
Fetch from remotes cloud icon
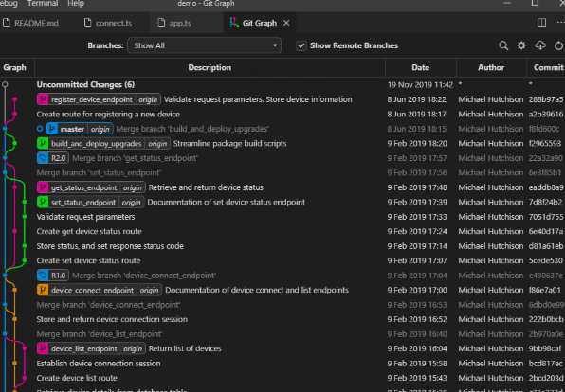[540, 45]
